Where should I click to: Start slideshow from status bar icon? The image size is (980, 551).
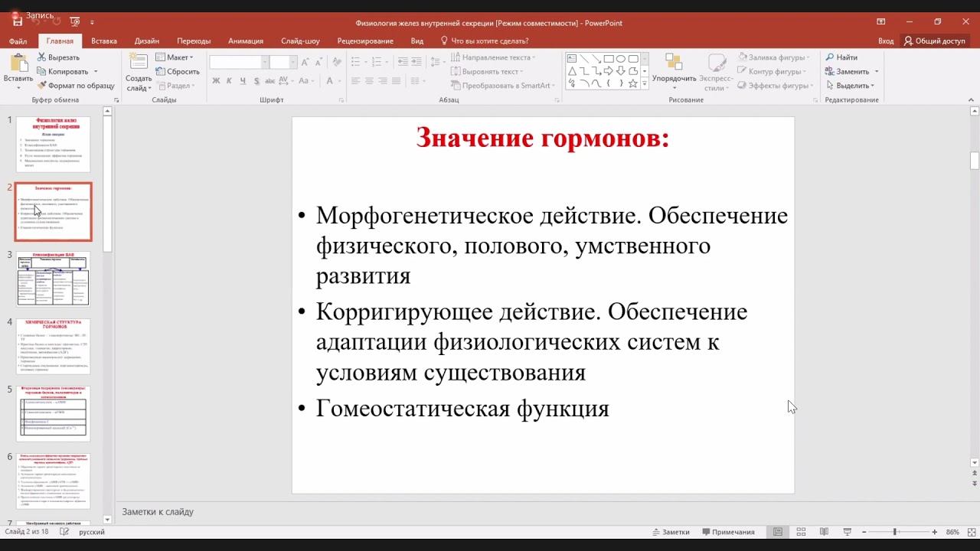(848, 532)
